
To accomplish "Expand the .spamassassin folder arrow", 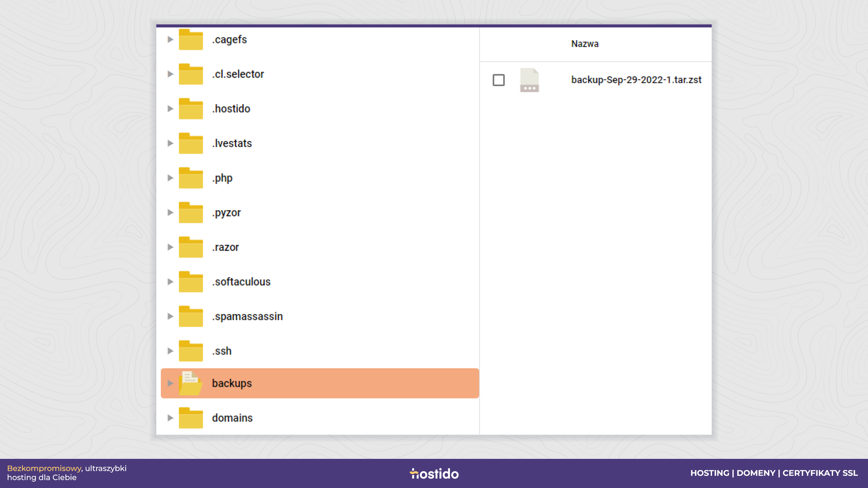I will point(170,316).
